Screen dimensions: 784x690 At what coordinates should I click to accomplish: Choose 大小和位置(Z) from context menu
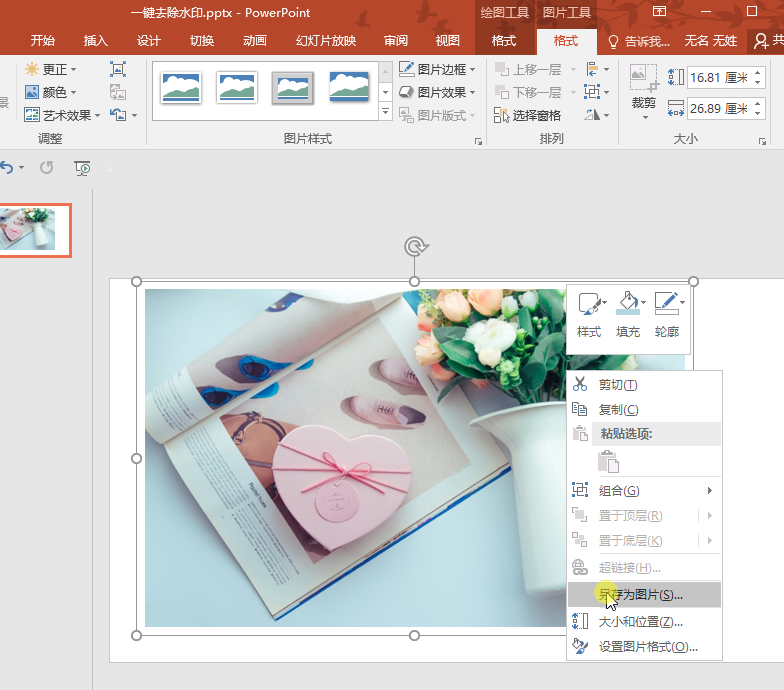[x=645, y=622]
